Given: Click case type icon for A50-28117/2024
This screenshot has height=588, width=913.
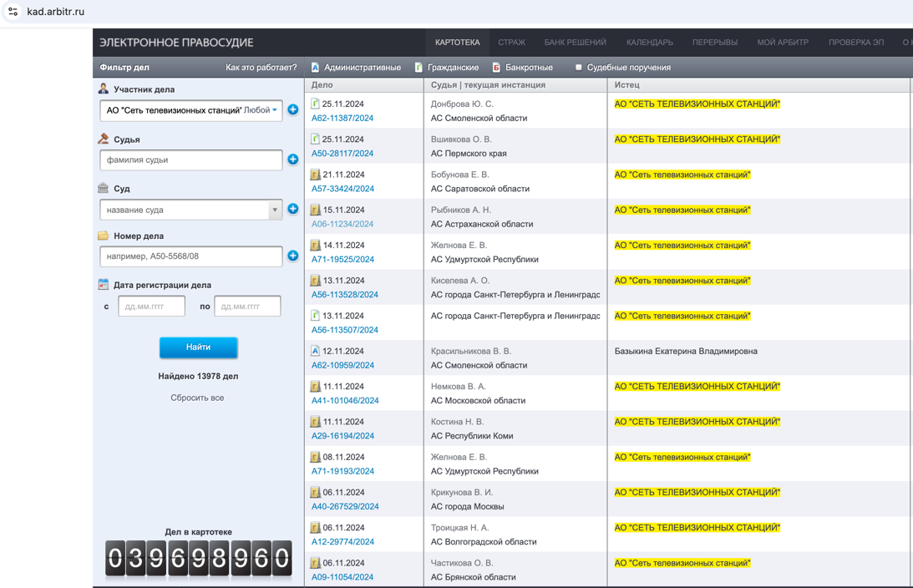Looking at the screenshot, I should tap(315, 139).
